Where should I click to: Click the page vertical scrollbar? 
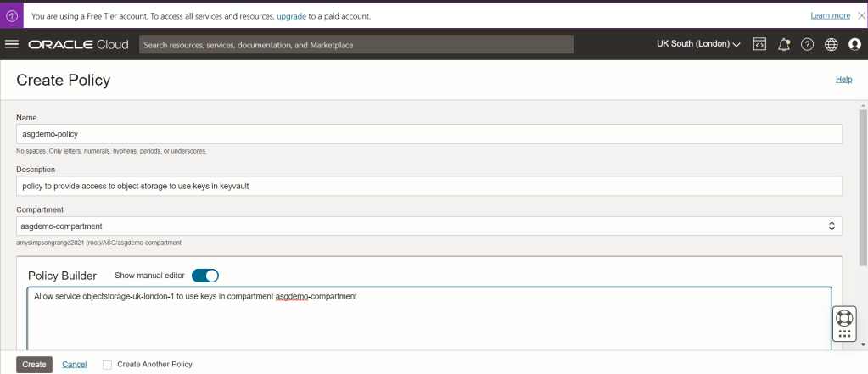point(863,170)
